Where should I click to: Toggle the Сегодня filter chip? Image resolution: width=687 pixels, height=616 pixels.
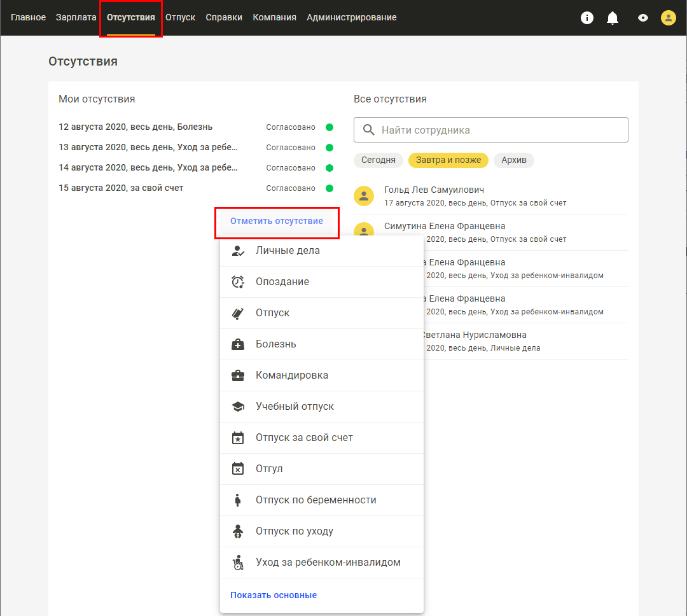click(x=378, y=160)
